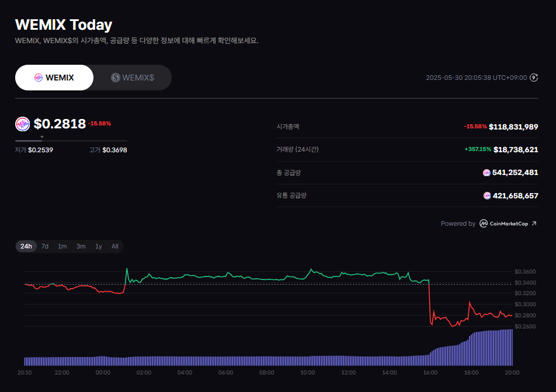Select the All chart range
The image size is (556, 392).
click(x=115, y=246)
